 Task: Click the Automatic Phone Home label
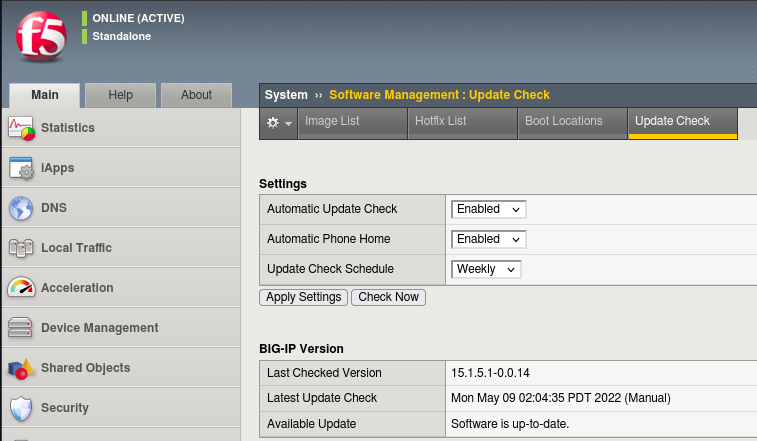328,239
